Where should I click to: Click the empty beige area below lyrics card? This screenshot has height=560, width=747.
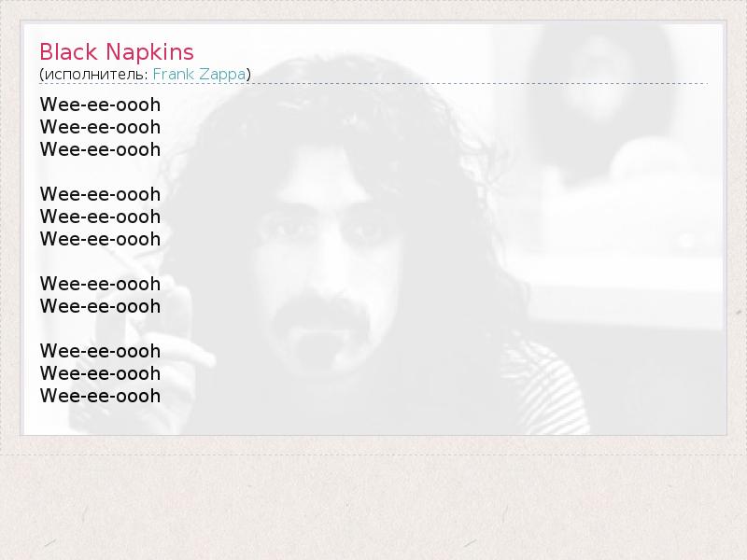click(x=373, y=507)
